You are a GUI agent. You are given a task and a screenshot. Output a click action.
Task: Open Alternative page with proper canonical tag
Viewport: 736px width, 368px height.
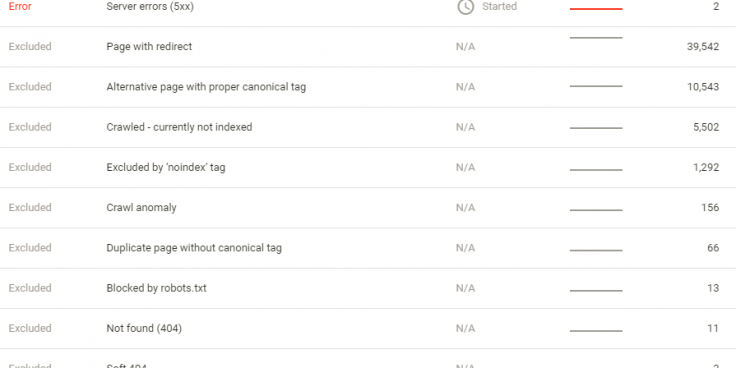(368, 87)
